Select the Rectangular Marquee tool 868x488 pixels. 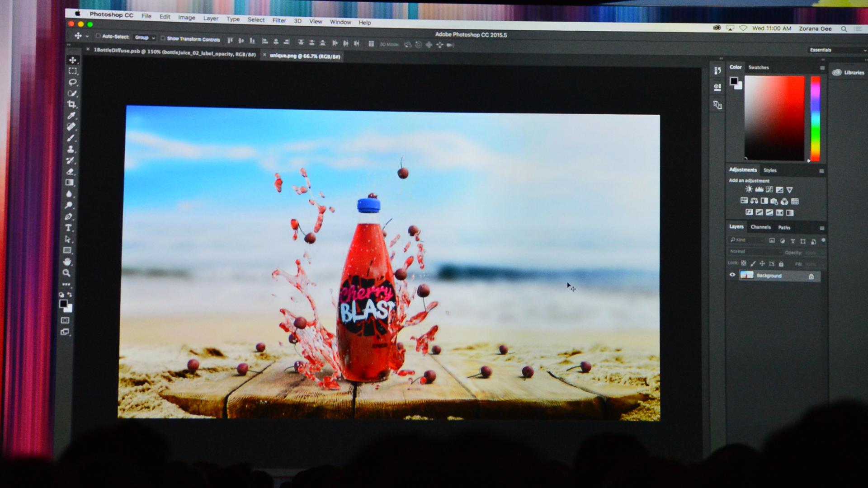[x=72, y=71]
